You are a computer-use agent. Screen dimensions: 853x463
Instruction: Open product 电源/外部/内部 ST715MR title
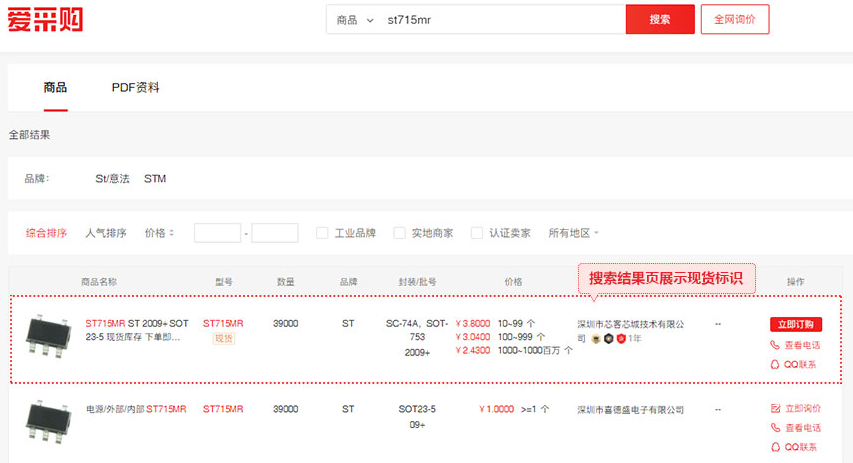[x=136, y=409]
